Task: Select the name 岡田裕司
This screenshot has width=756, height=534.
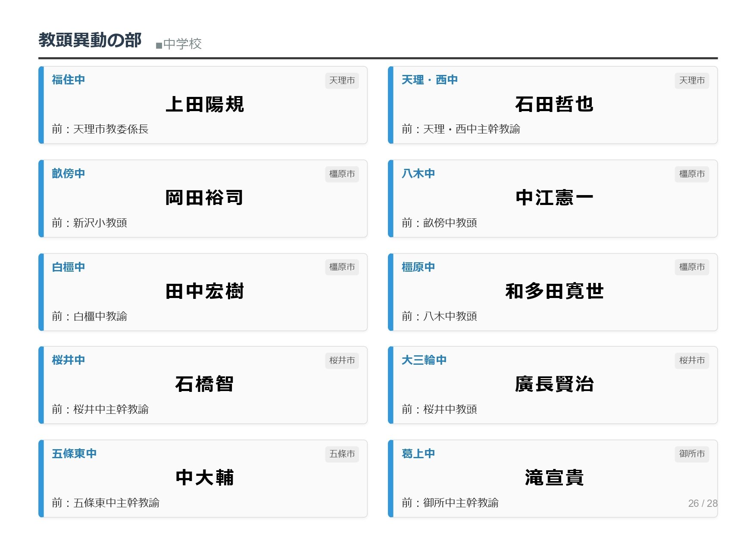Action: coord(205,198)
